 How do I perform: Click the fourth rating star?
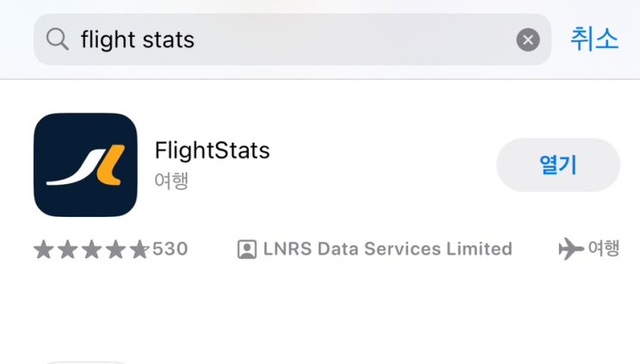[115, 250]
